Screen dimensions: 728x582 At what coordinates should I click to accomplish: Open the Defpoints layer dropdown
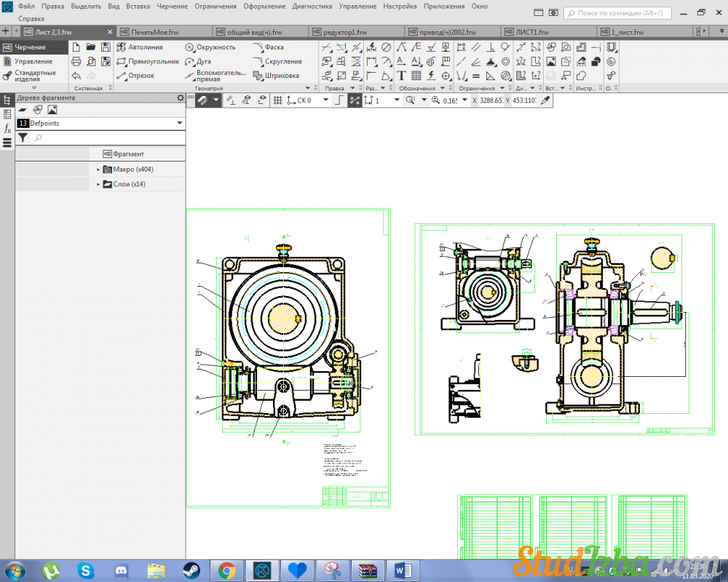[179, 124]
